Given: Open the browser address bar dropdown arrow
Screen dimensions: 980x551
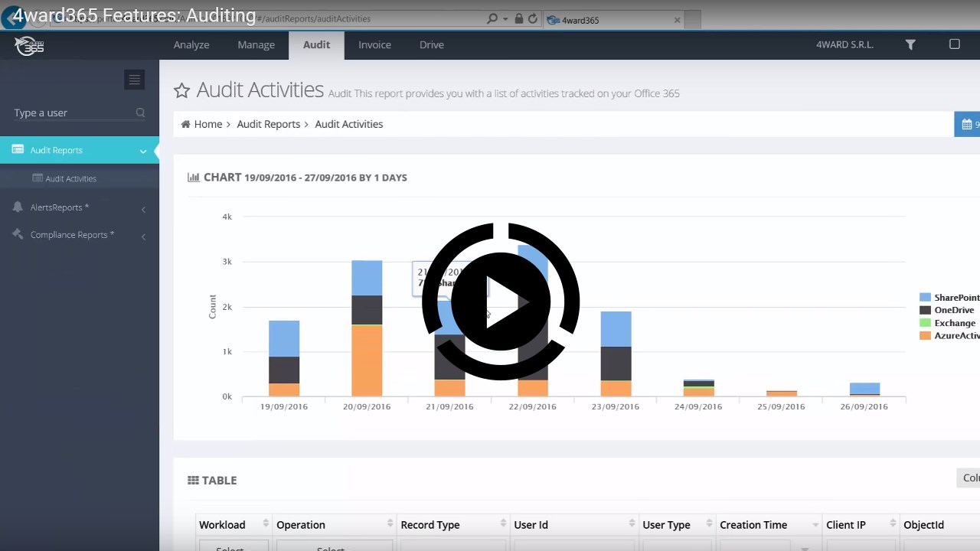Looking at the screenshot, I should point(505,19).
